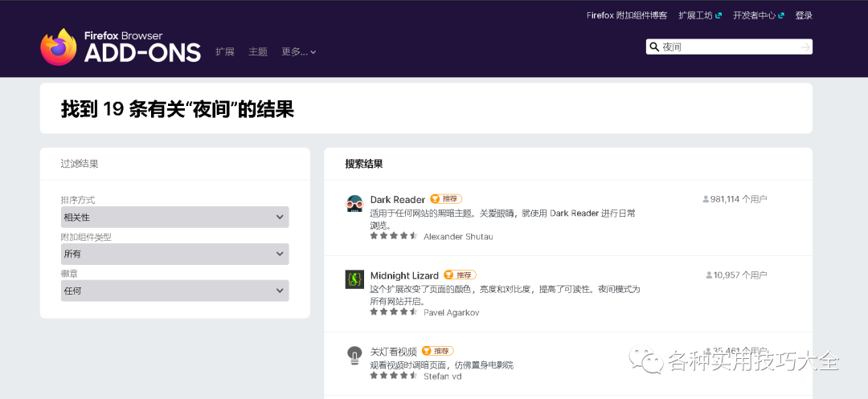The width and height of the screenshot is (868, 399).
Task: Click Dark Reader's 推荐 badge
Action: [445, 199]
